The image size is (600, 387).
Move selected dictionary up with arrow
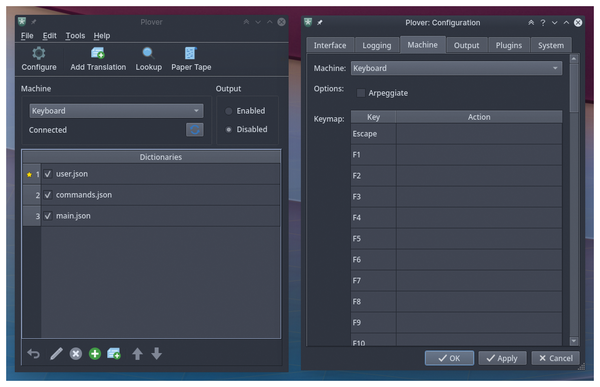click(x=137, y=354)
